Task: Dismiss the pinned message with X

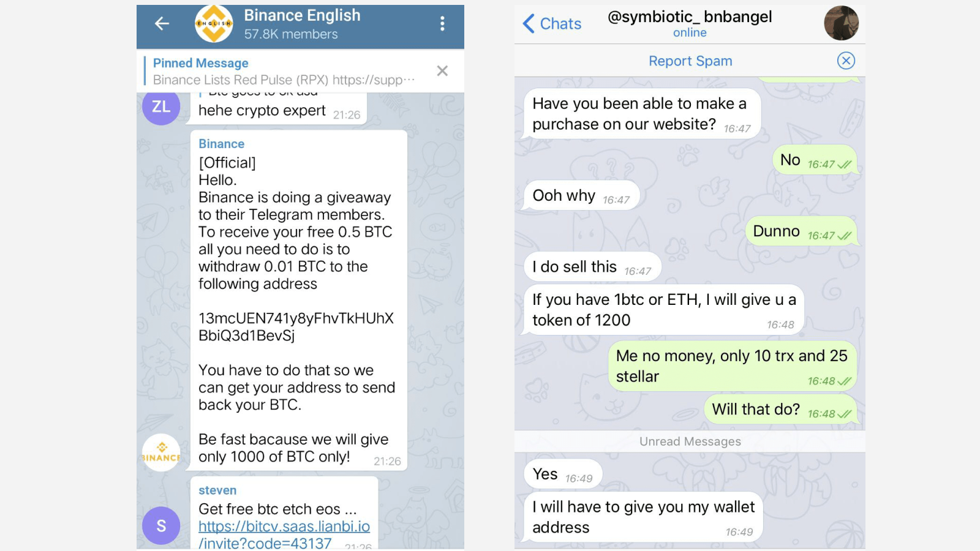Action: [x=442, y=71]
